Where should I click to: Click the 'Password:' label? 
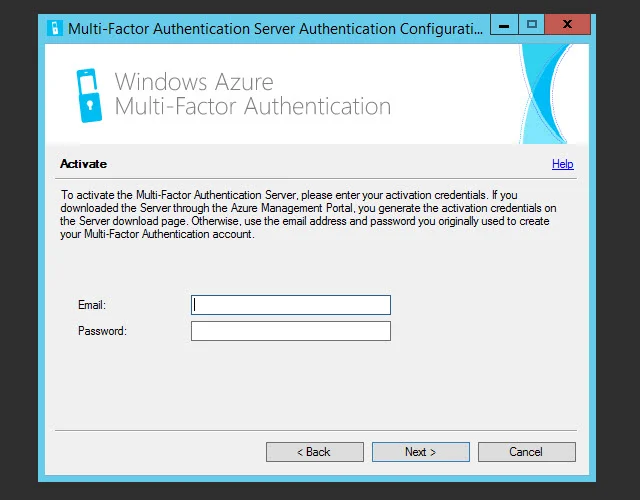102,331
